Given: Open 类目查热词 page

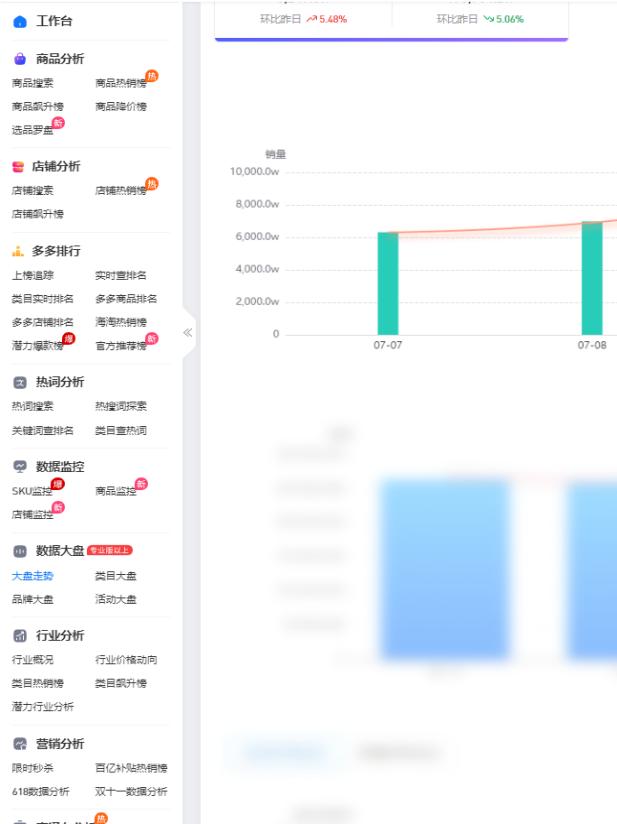Looking at the screenshot, I should (x=121, y=431).
